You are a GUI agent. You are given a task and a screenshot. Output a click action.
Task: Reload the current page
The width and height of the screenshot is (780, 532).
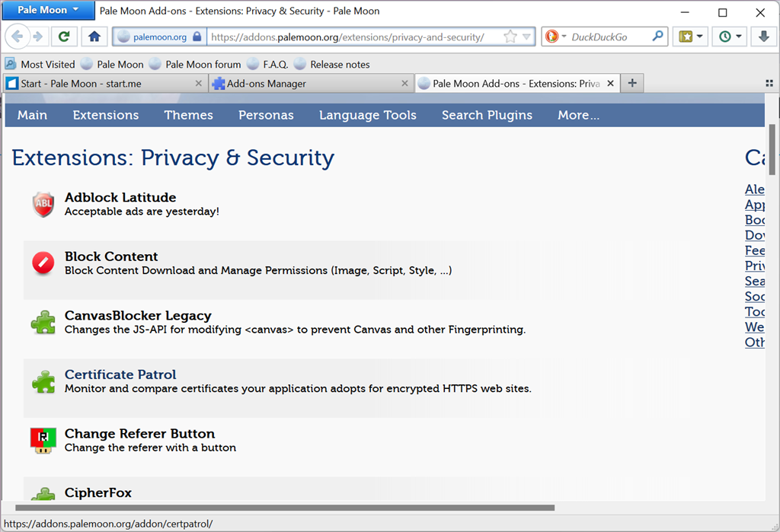click(x=64, y=37)
